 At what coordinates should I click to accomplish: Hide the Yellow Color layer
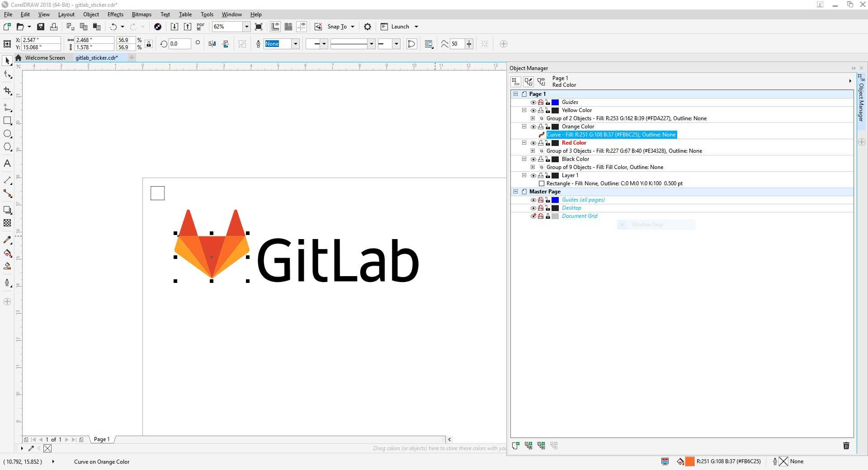coord(533,110)
